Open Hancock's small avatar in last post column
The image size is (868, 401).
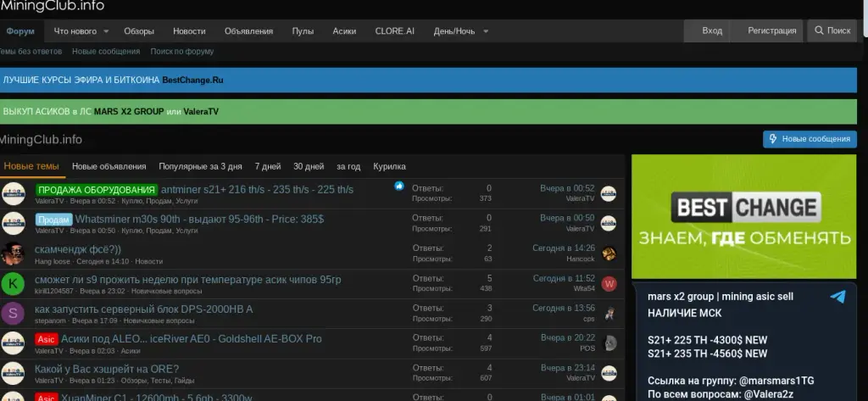pos(609,253)
